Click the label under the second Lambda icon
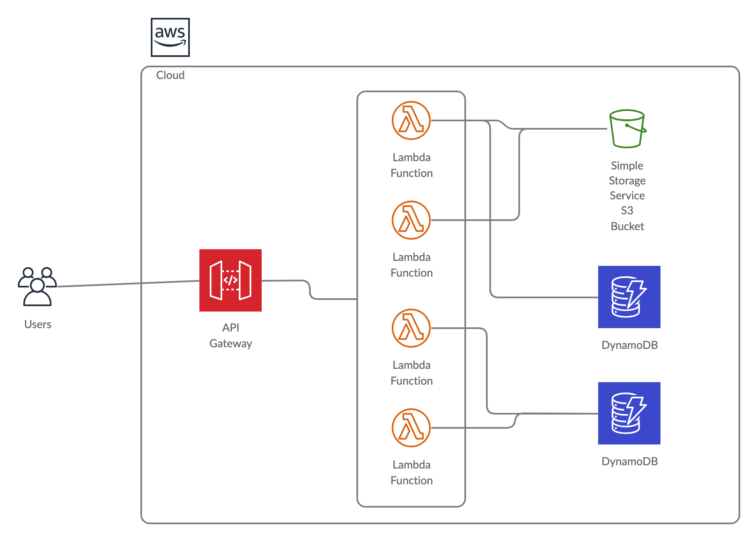The width and height of the screenshot is (756, 540). [x=412, y=265]
